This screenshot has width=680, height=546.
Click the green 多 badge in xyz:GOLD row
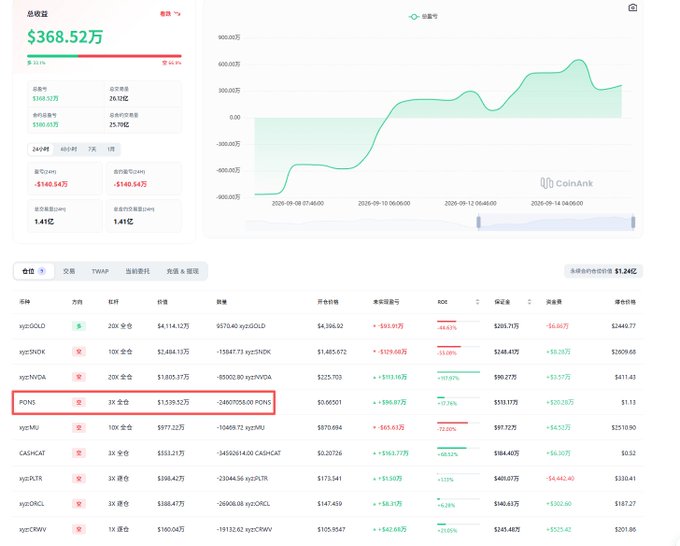click(x=79, y=326)
